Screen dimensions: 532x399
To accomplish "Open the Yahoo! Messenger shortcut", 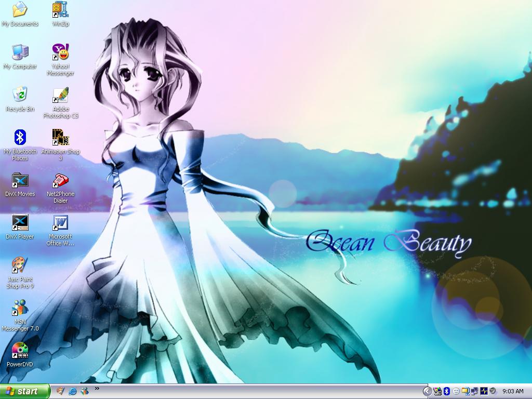I will pos(60,60).
